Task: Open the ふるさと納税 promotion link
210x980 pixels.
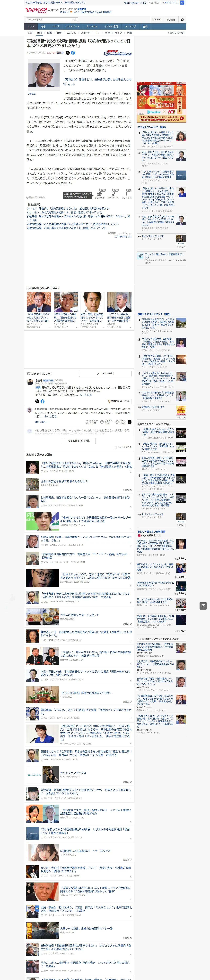Action: tap(92, 12)
